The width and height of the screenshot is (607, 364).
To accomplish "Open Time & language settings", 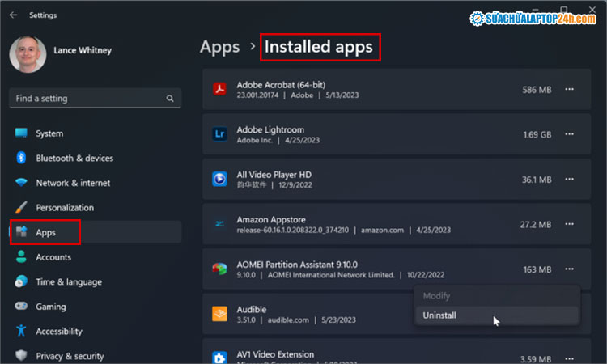I will [x=69, y=282].
